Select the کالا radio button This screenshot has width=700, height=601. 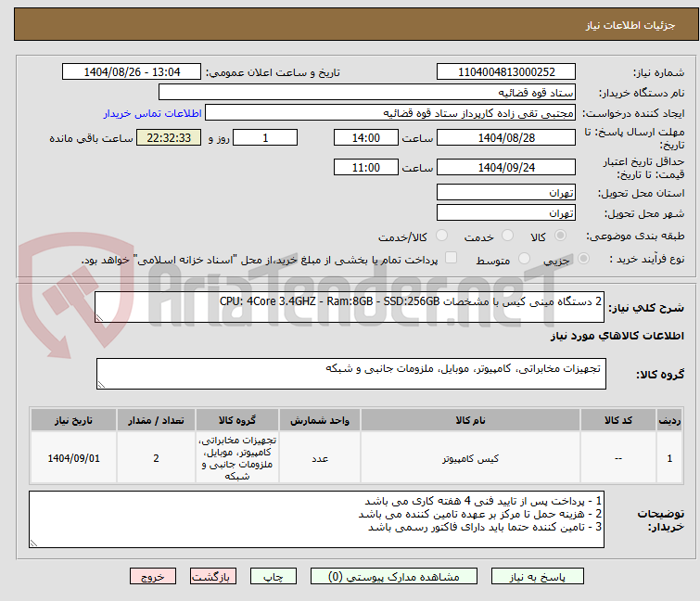coord(560,236)
